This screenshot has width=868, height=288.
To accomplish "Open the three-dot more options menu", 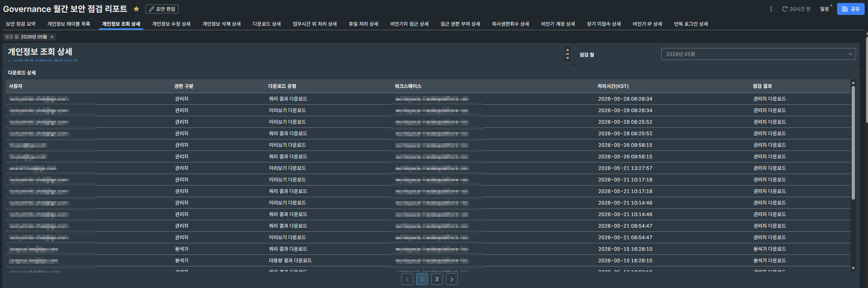I will click(771, 9).
